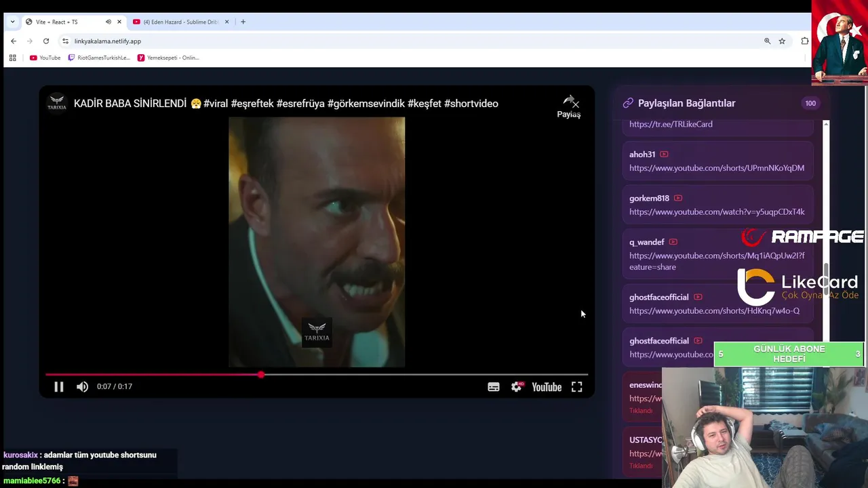Close the Vite + React + TS tab
Image resolution: width=868 pixels, height=488 pixels.
(119, 22)
